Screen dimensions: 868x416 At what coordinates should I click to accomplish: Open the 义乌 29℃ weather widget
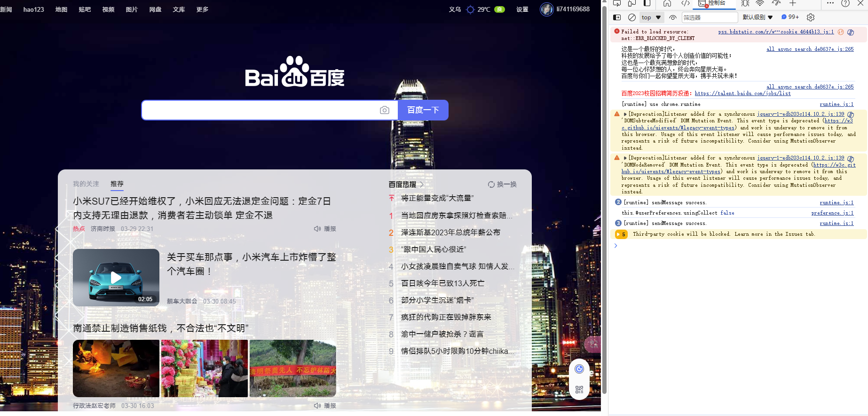477,9
